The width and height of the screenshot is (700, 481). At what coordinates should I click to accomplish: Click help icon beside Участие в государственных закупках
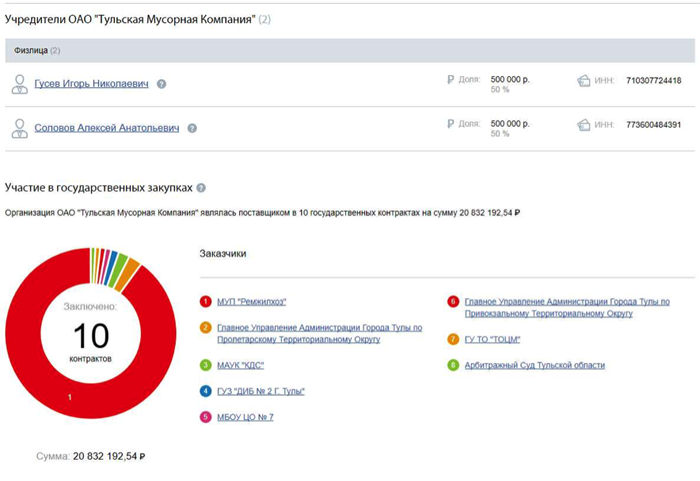click(202, 188)
